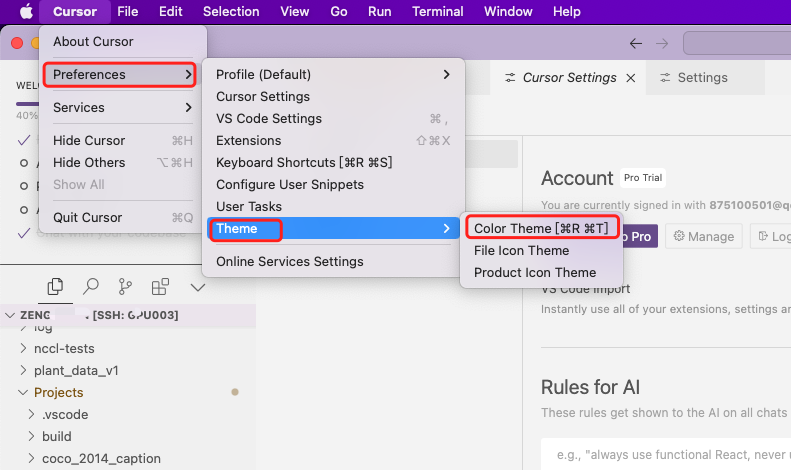The width and height of the screenshot is (791, 470).
Task: Open VS Code Settings
Action: 333,119
